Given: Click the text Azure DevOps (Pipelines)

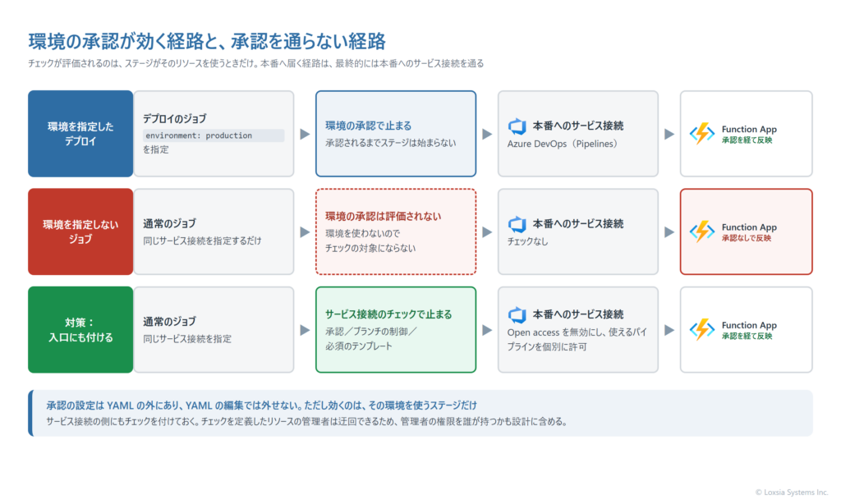Looking at the screenshot, I should [563, 144].
